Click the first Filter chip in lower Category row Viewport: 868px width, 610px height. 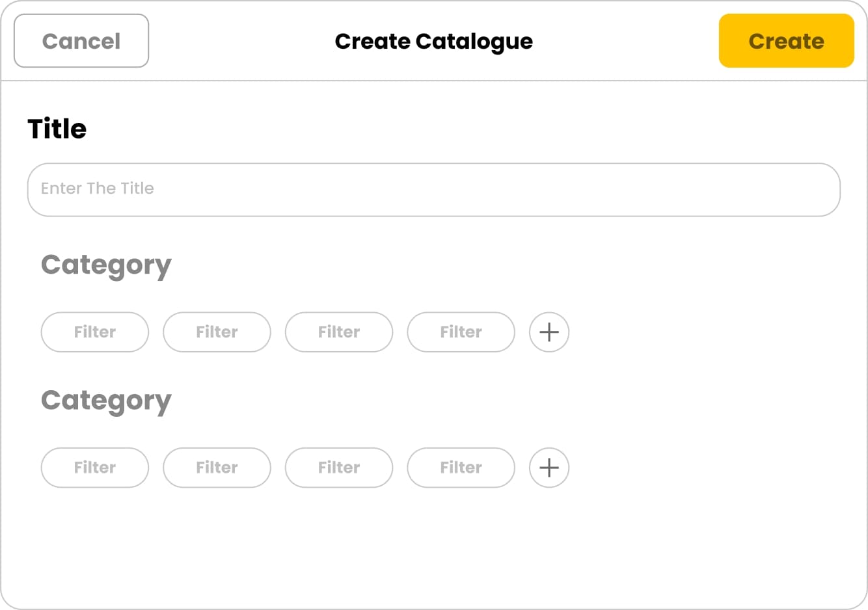(x=94, y=468)
